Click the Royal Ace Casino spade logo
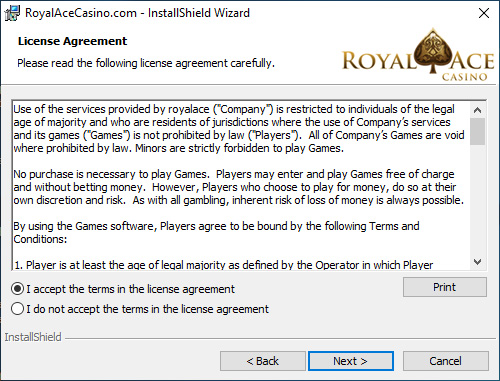 coord(433,51)
